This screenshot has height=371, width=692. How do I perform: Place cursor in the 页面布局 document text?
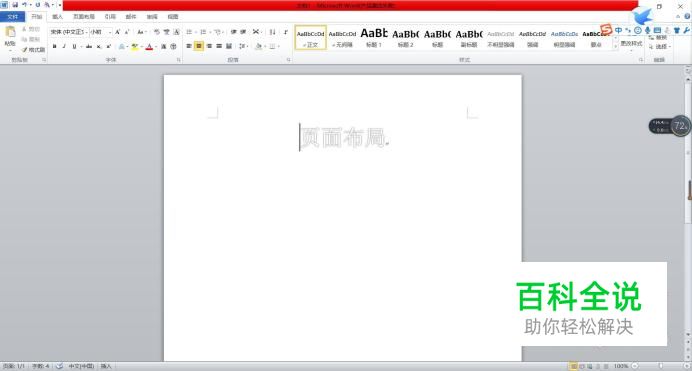(x=343, y=137)
